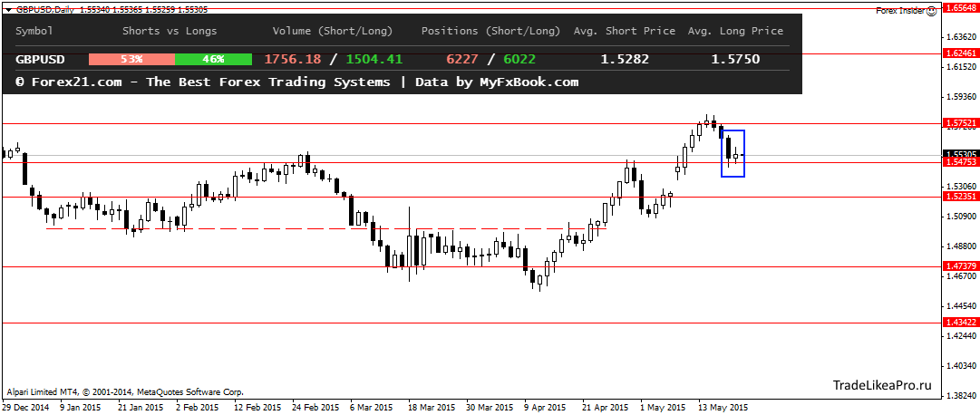Click the short volume value 1756.18
980x415 pixels.
click(x=293, y=60)
